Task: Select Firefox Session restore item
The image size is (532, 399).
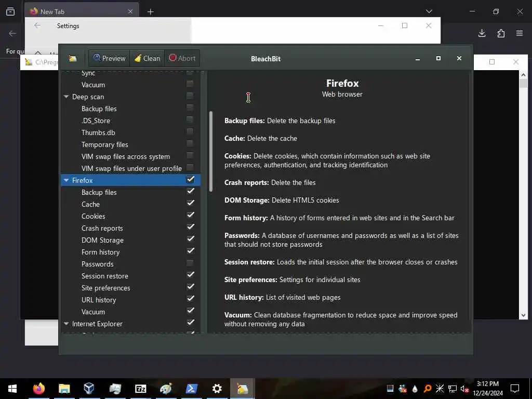Action: (x=105, y=276)
